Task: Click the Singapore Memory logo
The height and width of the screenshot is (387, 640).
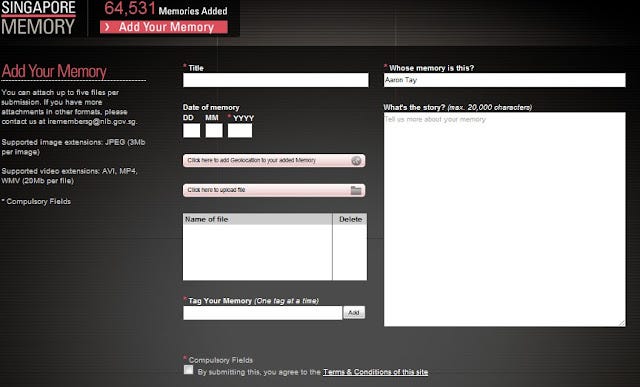Action: [38, 18]
